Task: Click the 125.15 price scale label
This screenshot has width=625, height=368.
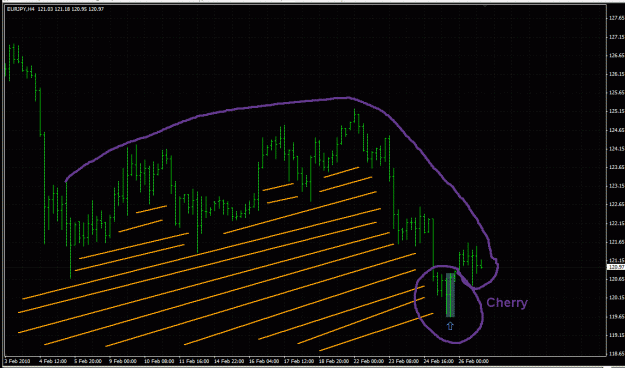Action: tap(617, 111)
